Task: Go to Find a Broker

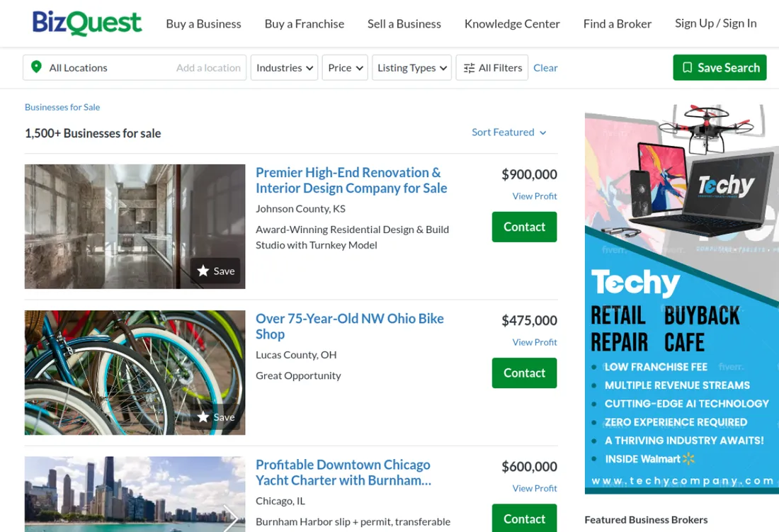Action: pos(618,24)
